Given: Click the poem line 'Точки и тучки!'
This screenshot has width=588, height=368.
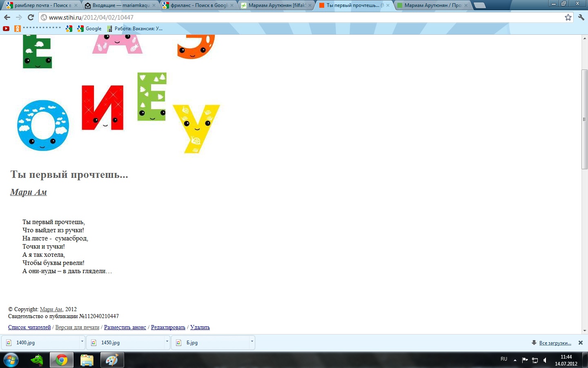Looking at the screenshot, I should [x=44, y=247].
